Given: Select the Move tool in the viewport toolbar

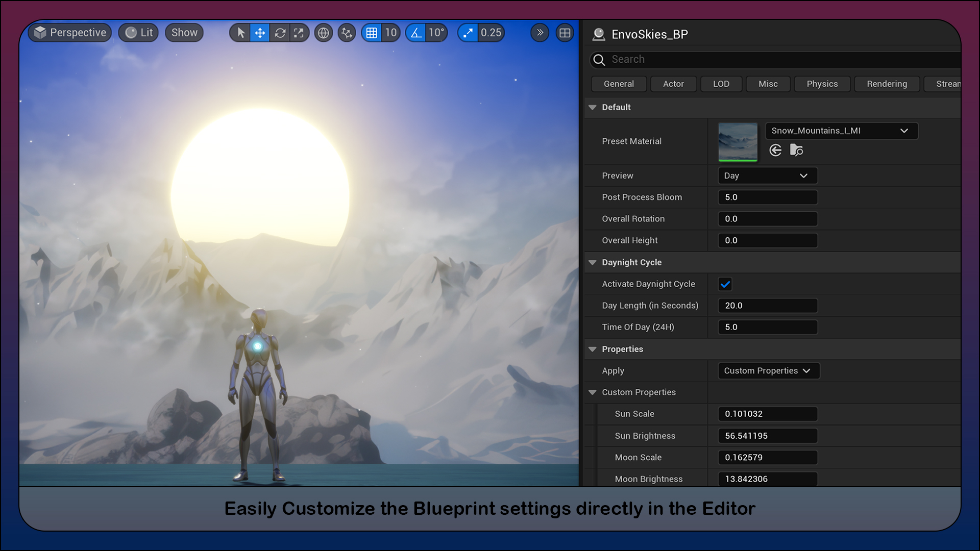Looking at the screenshot, I should click(260, 32).
